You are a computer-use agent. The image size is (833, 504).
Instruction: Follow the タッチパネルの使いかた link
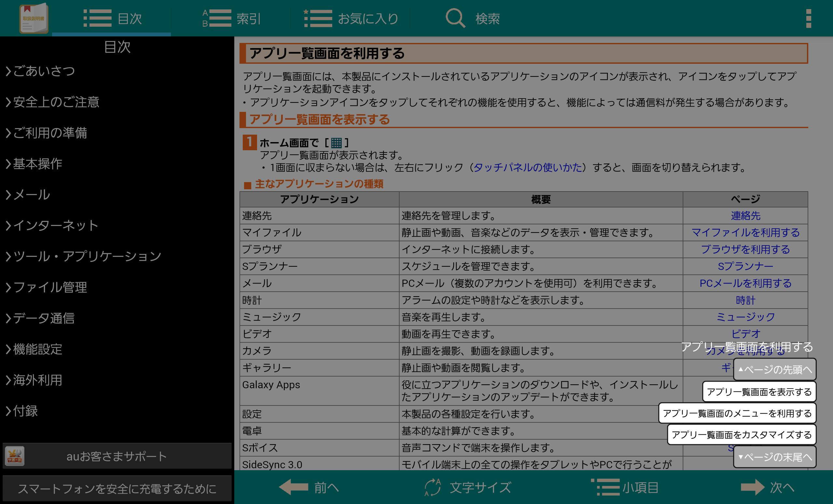coord(527,167)
